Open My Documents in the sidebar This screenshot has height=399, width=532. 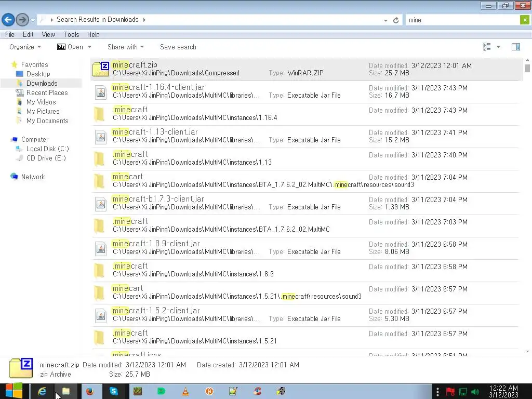click(x=47, y=121)
